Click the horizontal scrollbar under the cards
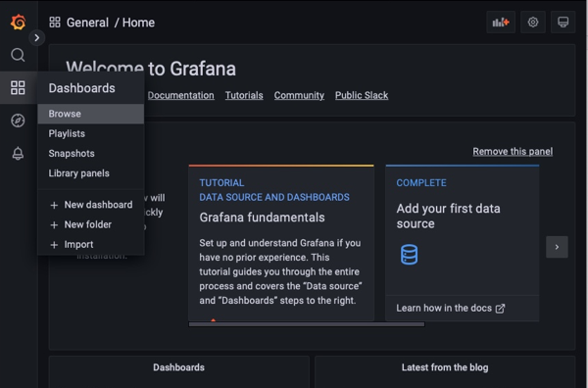 (307, 324)
